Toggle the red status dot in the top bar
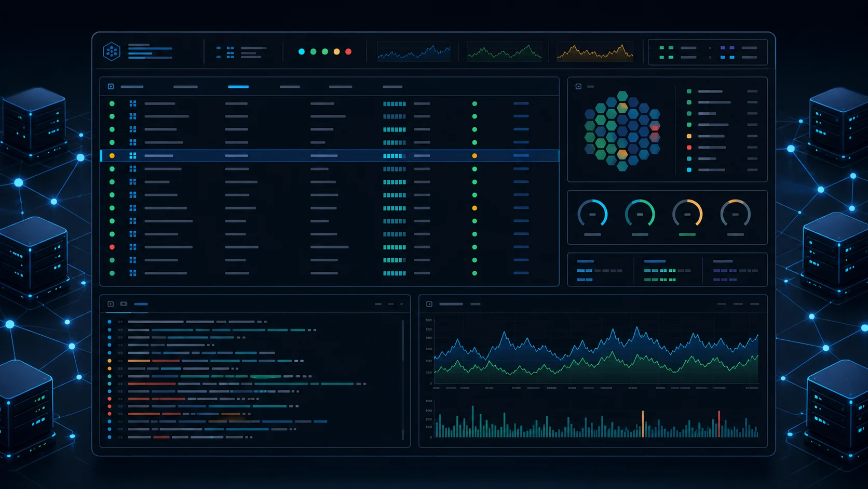Screen dimensions: 868x489 pos(348,51)
